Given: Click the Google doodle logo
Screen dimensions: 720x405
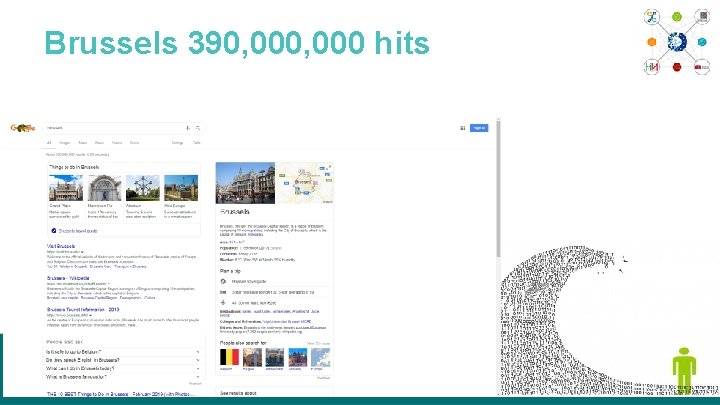Looking at the screenshot, I should tap(22, 128).
